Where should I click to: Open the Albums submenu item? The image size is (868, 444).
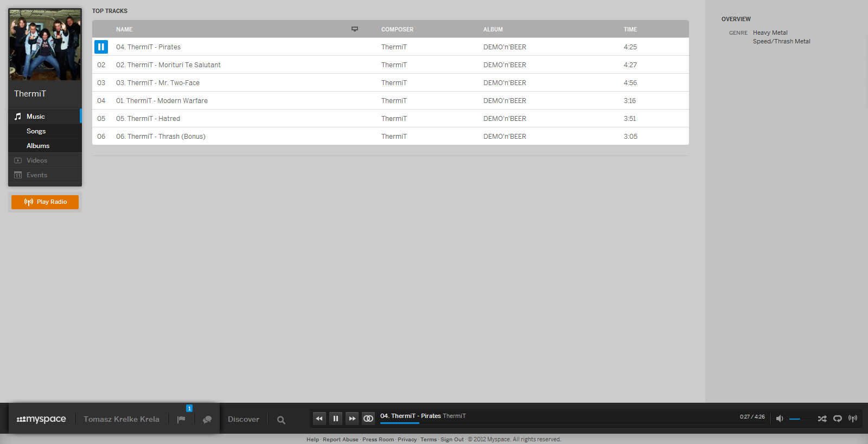click(x=45, y=145)
